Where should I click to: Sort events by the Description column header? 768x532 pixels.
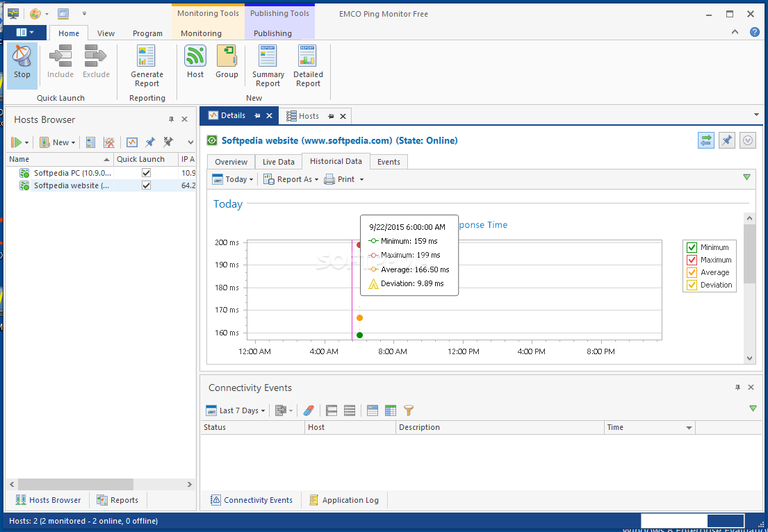coord(500,428)
